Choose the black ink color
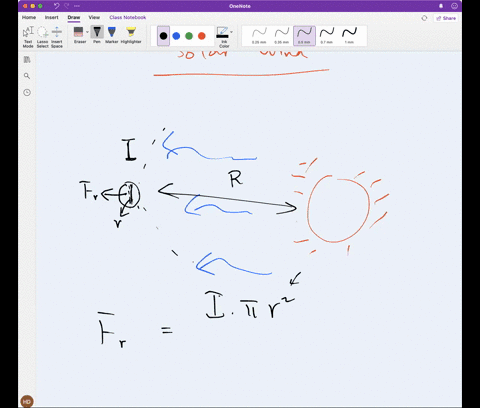The width and height of the screenshot is (480, 408). tap(163, 36)
